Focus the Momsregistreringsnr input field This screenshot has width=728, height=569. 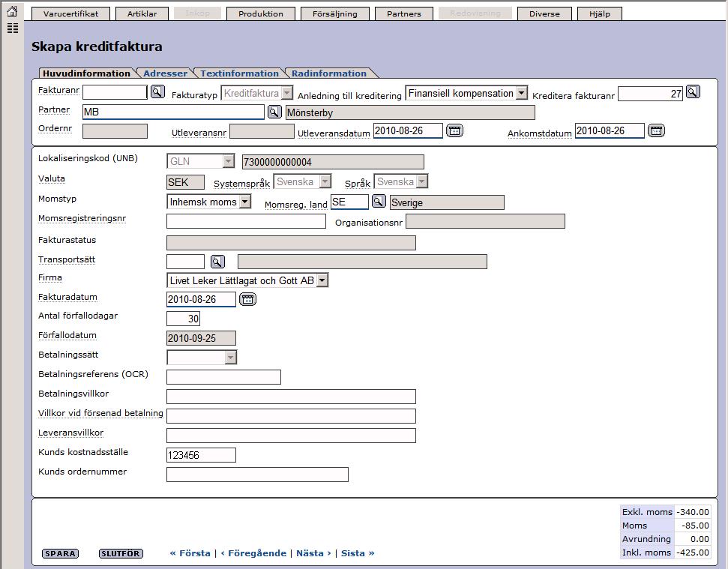pyautogui.click(x=246, y=221)
